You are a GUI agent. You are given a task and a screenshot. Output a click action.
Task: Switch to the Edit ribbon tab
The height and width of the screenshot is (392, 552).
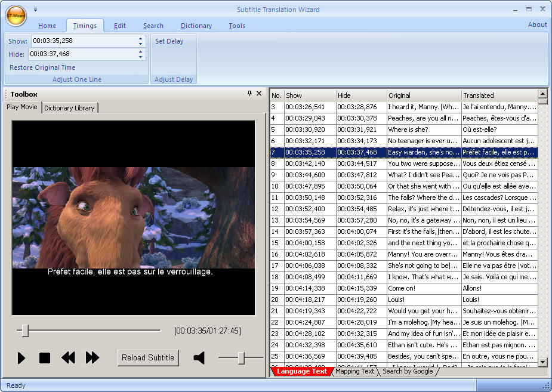[x=120, y=26]
